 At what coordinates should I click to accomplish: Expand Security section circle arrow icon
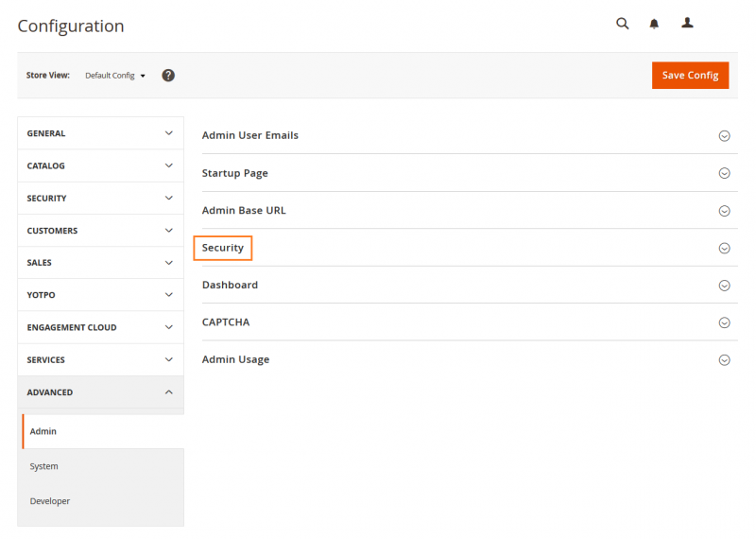724,248
